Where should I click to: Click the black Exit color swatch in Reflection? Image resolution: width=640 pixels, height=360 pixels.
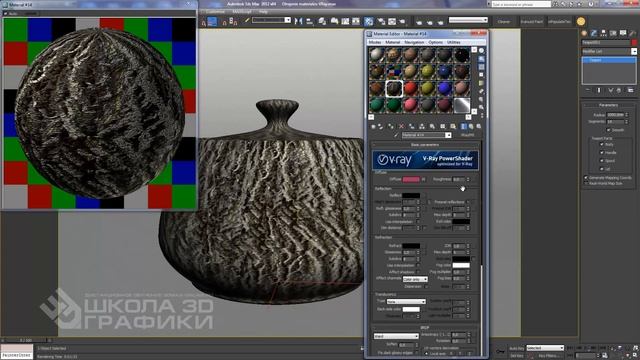pos(461,222)
